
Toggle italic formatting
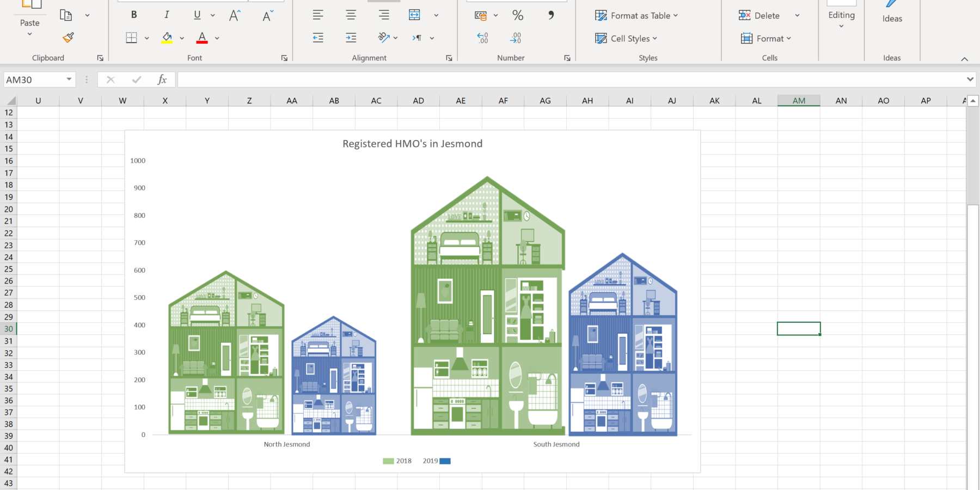pyautogui.click(x=167, y=15)
